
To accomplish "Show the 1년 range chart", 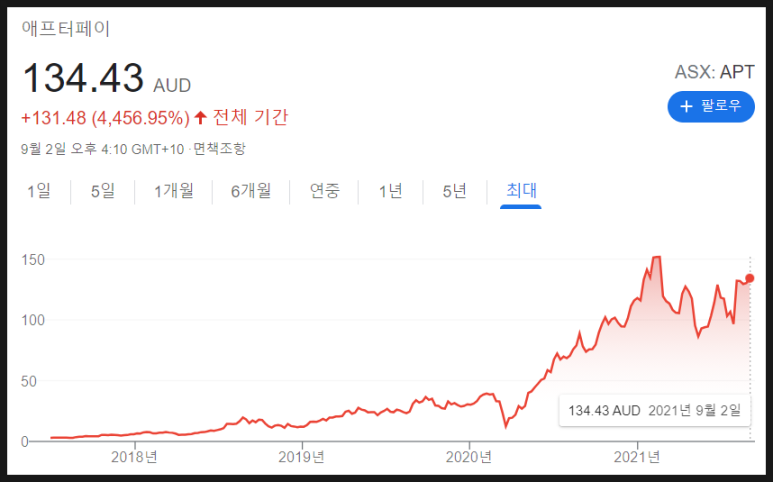I will [390, 191].
